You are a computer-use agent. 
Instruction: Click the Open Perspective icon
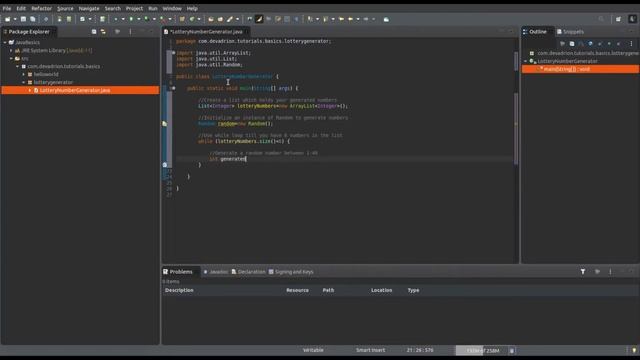(618, 19)
